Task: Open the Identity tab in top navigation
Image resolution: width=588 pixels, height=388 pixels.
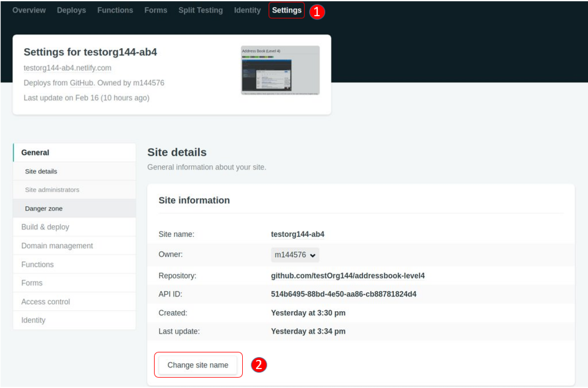Action: tap(247, 10)
